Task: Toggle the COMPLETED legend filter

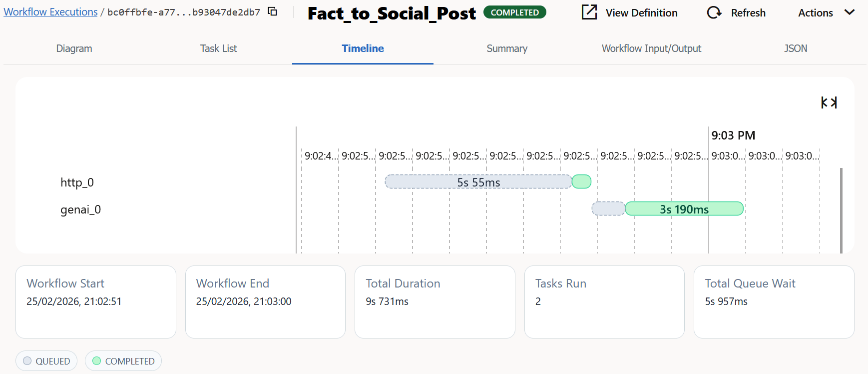Action: pyautogui.click(x=123, y=361)
